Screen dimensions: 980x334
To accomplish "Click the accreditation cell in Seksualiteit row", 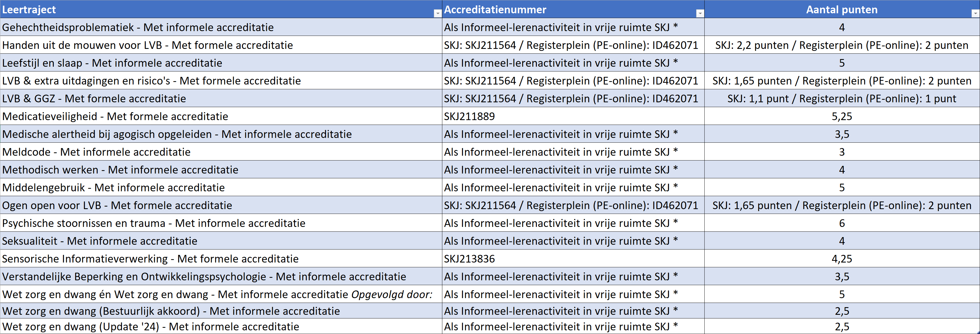I will point(573,241).
